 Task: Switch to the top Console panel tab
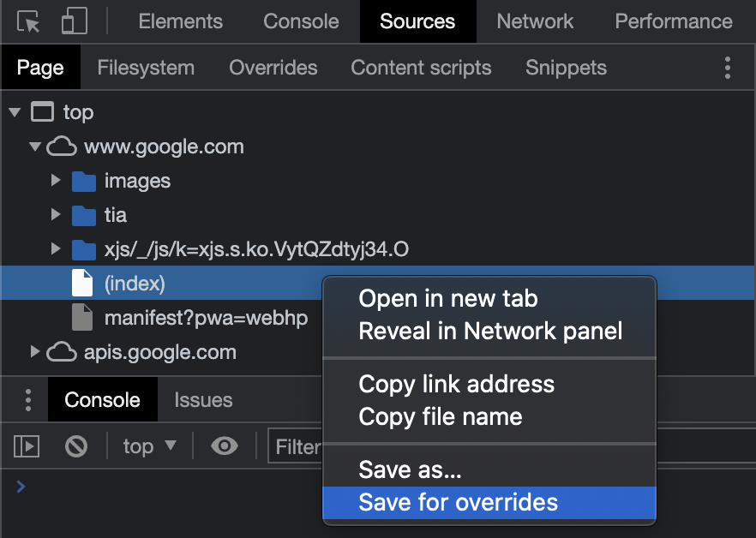pyautogui.click(x=301, y=21)
